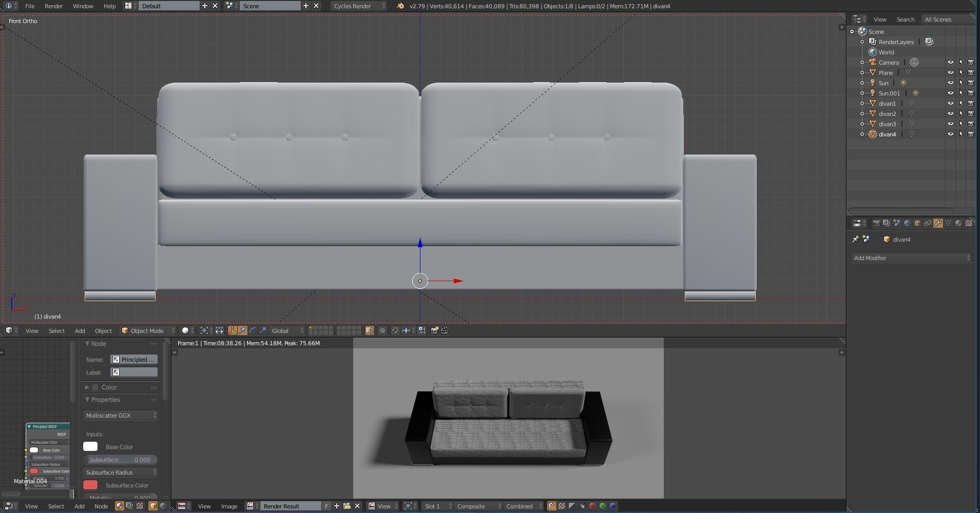Select the compositing nodes icon in node editor
Screen dimensions: 980x513
tap(129, 506)
